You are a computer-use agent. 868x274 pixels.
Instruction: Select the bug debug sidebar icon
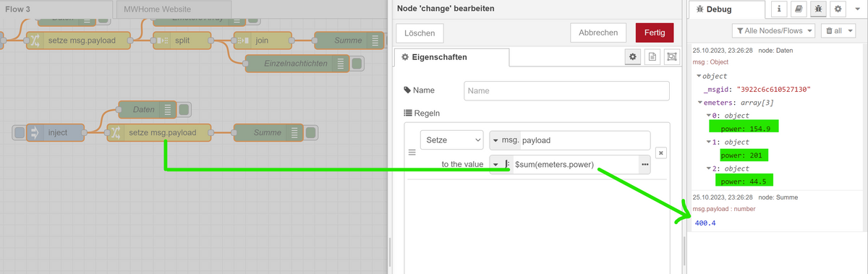[x=819, y=9]
